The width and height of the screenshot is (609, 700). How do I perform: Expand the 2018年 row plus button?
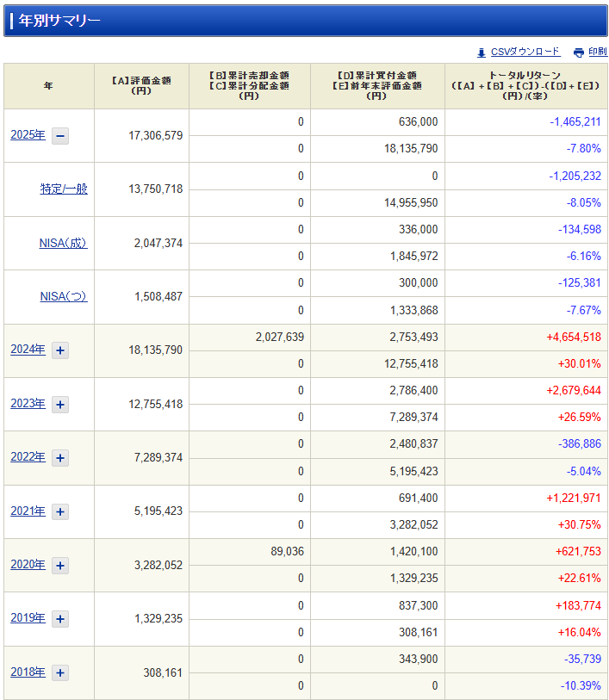pyautogui.click(x=60, y=672)
